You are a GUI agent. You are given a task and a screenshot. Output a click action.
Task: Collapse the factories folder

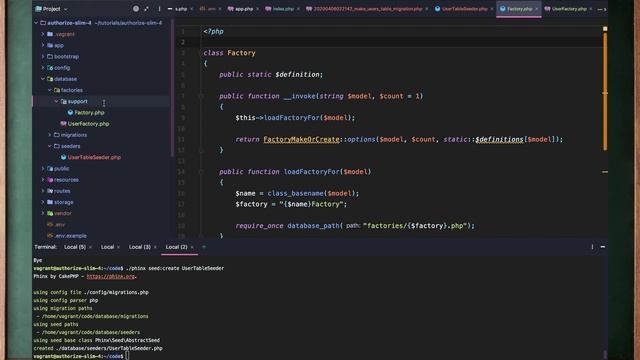(x=50, y=90)
